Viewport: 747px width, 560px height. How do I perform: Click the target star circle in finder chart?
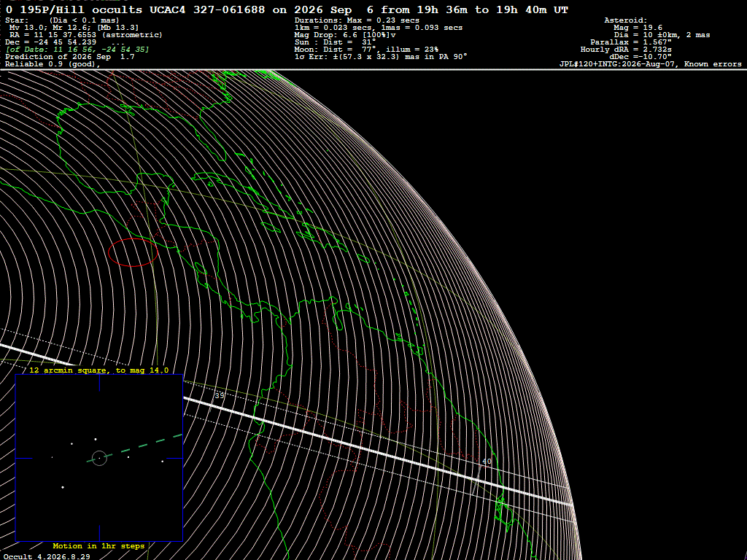99,458
